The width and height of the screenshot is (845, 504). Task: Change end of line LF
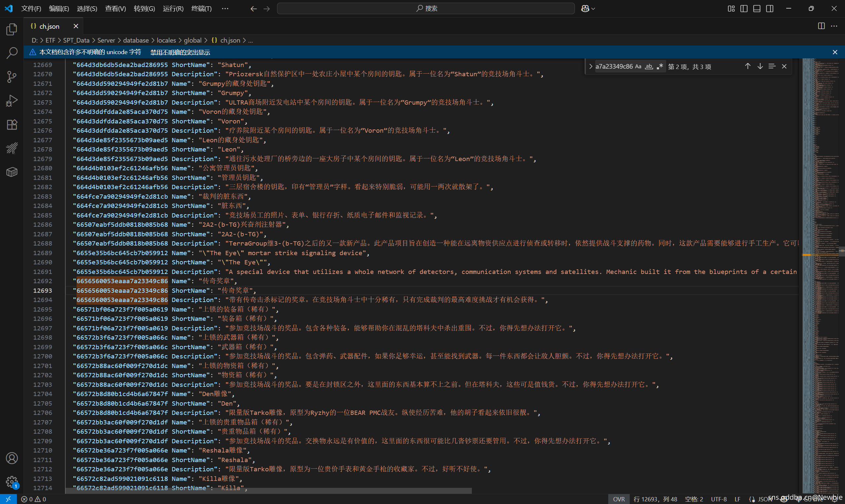pos(737,499)
